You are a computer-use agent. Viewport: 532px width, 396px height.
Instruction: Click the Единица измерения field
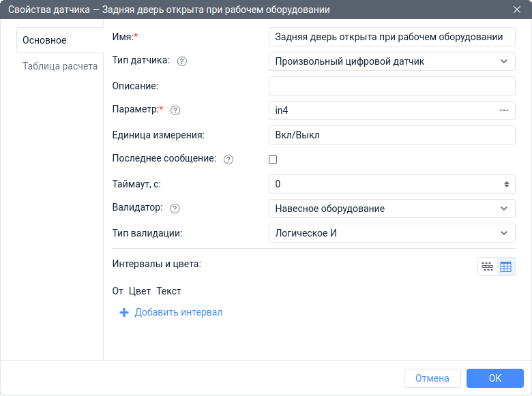392,135
